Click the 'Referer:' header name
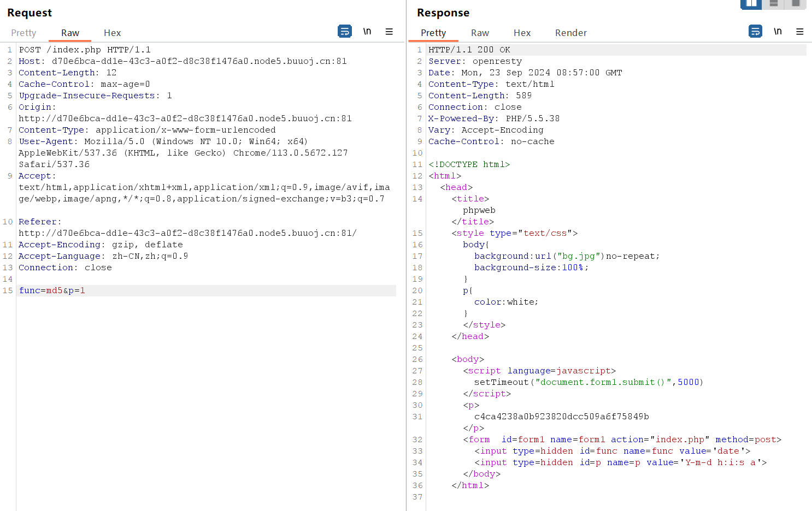This screenshot has width=812, height=511. pyautogui.click(x=40, y=222)
